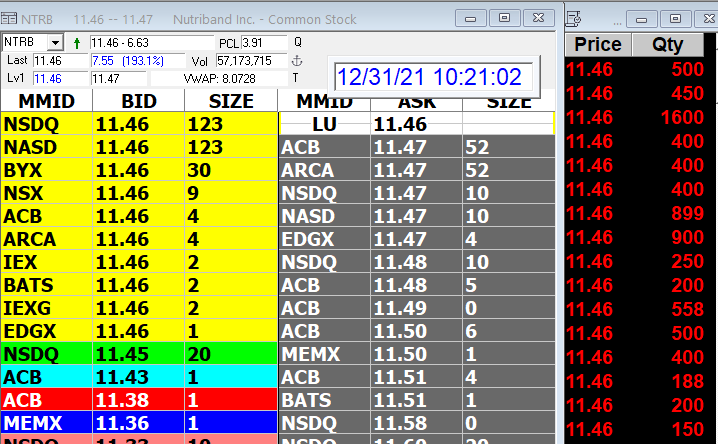Image resolution: width=718 pixels, height=444 pixels.
Task: Click the anchor icon beside volume
Action: click(297, 60)
